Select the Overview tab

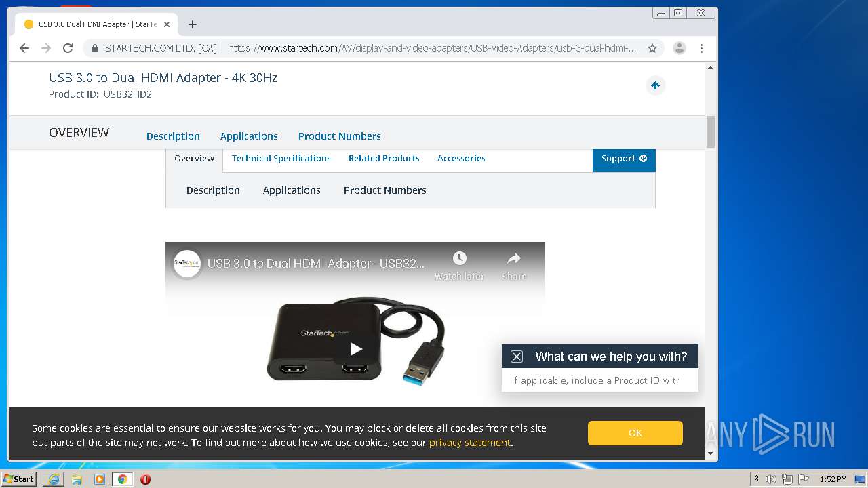pos(194,159)
